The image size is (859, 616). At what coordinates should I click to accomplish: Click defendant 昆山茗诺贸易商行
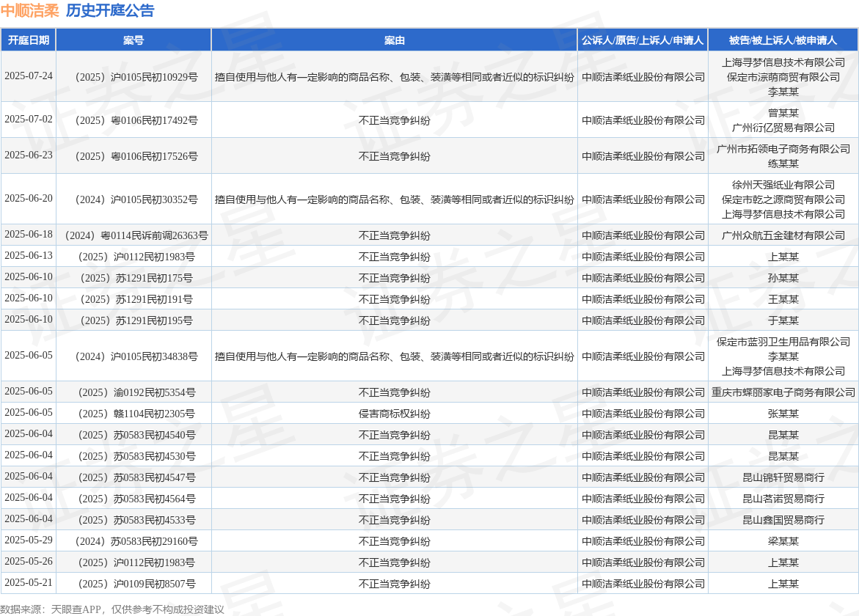(783, 499)
